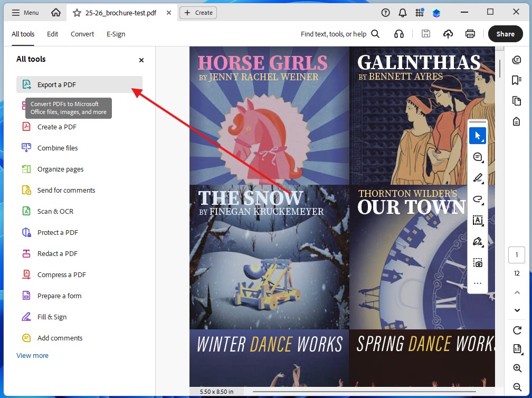532x398 pixels.
Task: Go to the next page chevron
Action: pyautogui.click(x=517, y=310)
